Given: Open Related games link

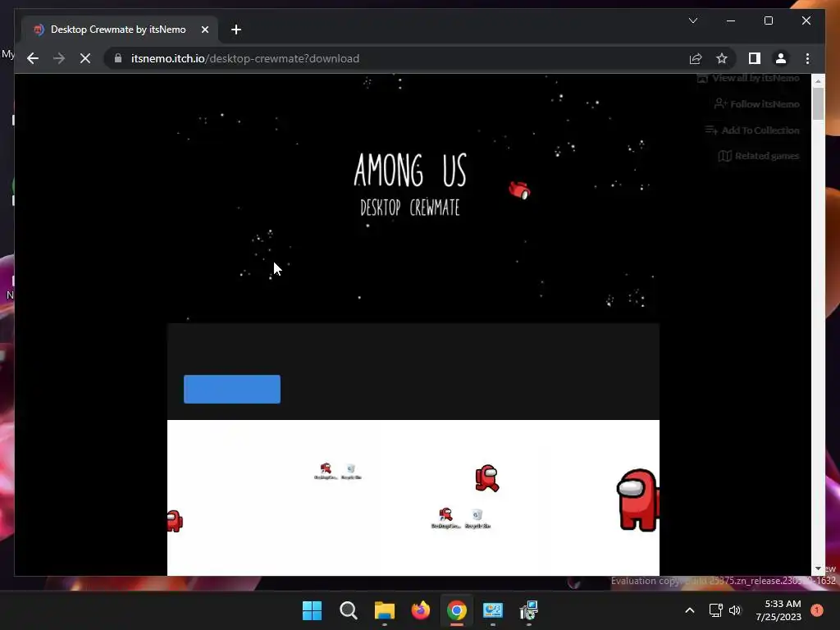Looking at the screenshot, I should click(x=759, y=156).
